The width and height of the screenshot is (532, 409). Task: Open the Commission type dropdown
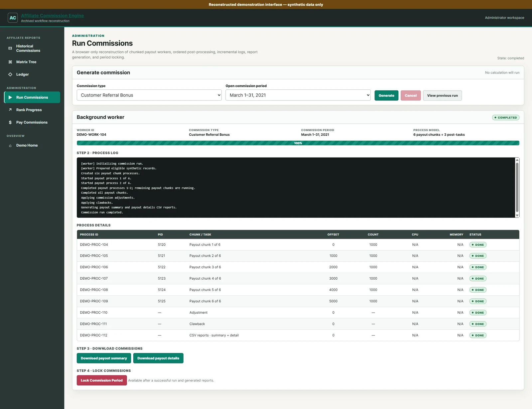click(x=149, y=95)
